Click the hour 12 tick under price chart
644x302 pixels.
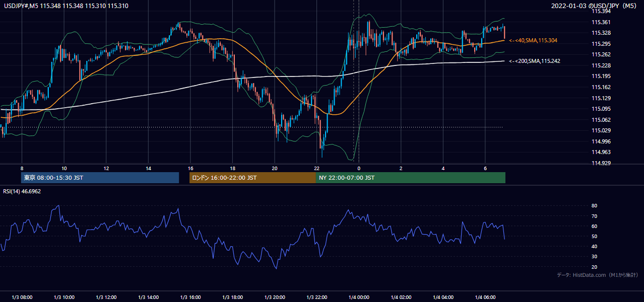click(106, 168)
